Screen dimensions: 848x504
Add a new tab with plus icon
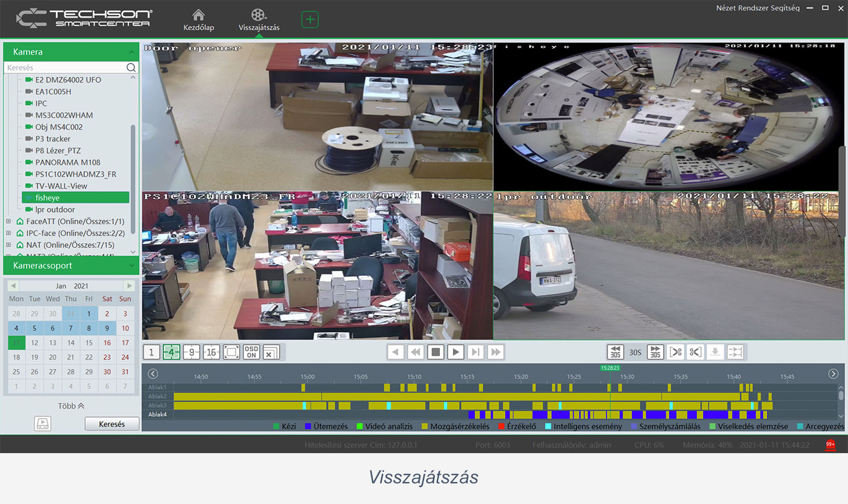310,20
